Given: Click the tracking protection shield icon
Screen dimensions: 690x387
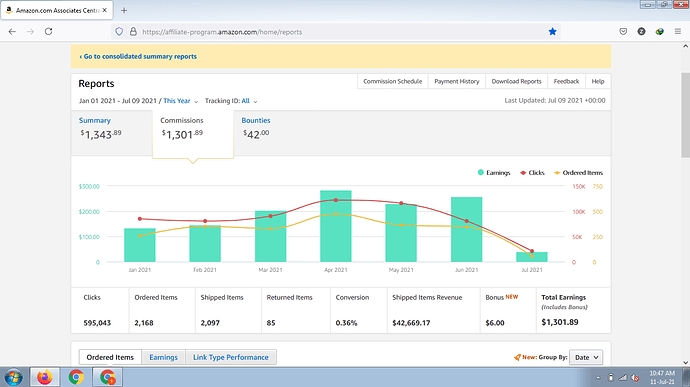Looking at the screenshot, I should (x=119, y=32).
